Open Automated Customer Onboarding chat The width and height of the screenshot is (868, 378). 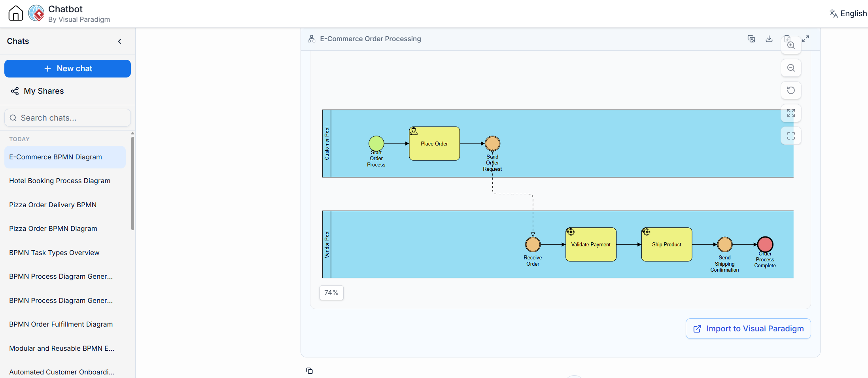pyautogui.click(x=65, y=372)
